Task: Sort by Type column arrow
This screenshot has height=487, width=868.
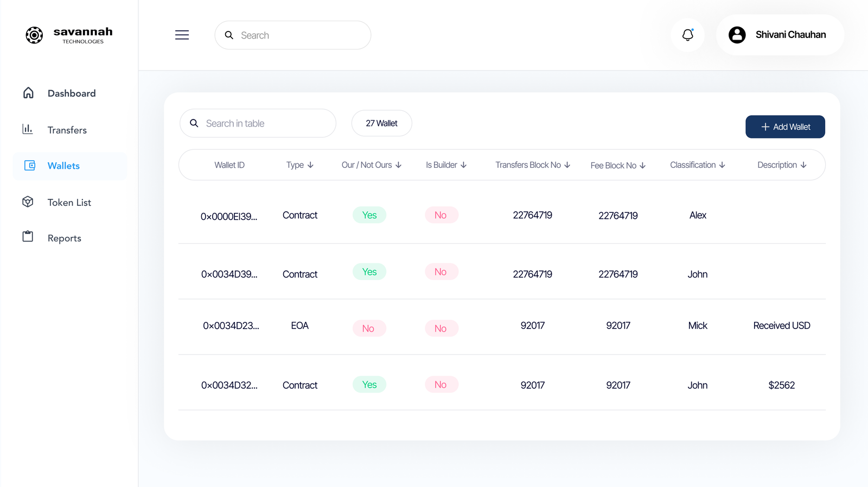Action: click(310, 165)
